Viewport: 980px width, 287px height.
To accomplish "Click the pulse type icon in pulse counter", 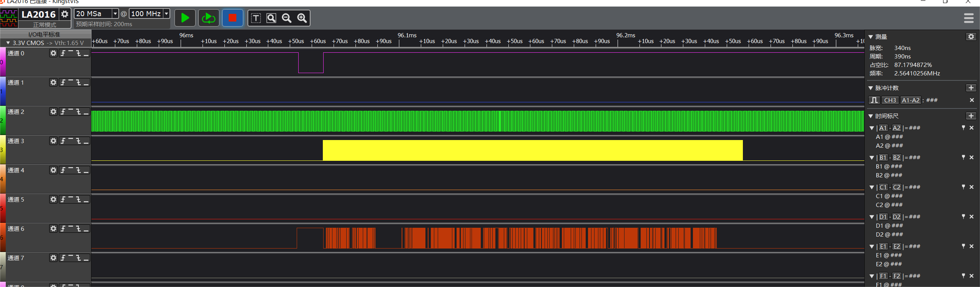I will click(874, 100).
